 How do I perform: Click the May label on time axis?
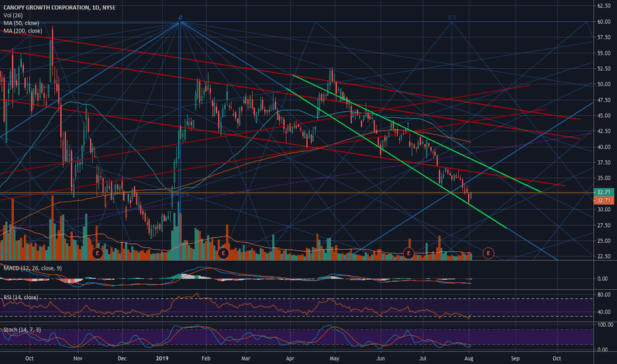point(334,359)
